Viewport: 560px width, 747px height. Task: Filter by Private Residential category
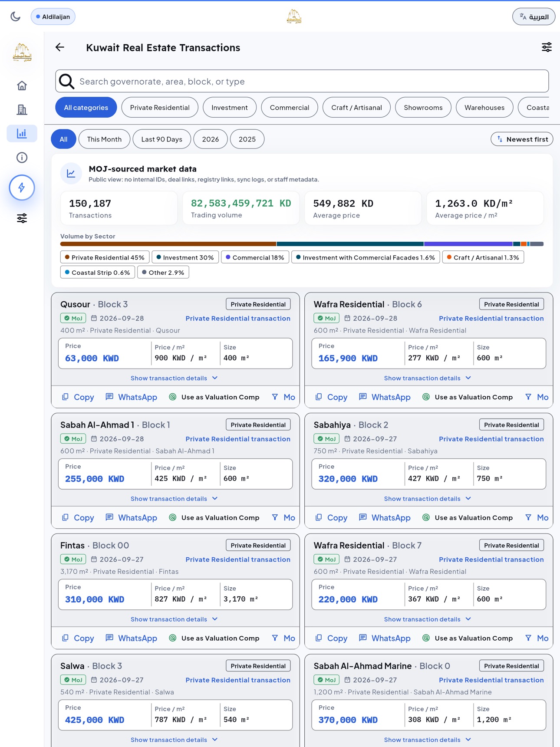coord(160,107)
